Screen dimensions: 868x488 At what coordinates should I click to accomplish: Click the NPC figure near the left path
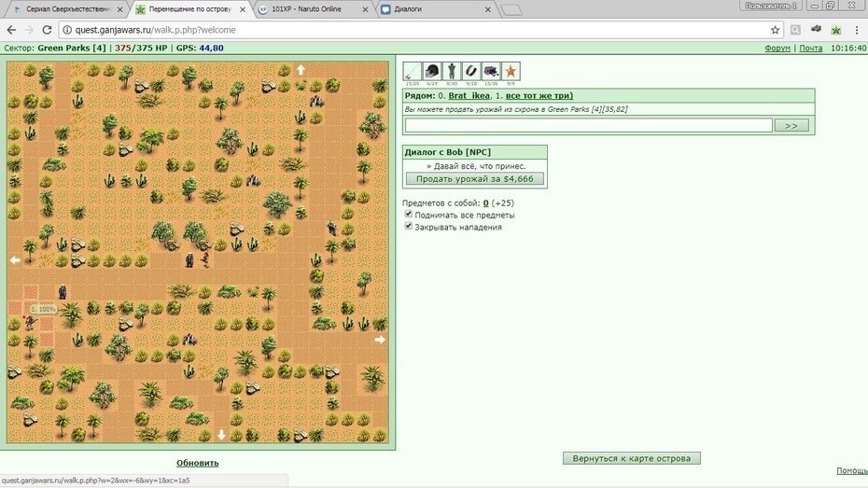coord(63,291)
